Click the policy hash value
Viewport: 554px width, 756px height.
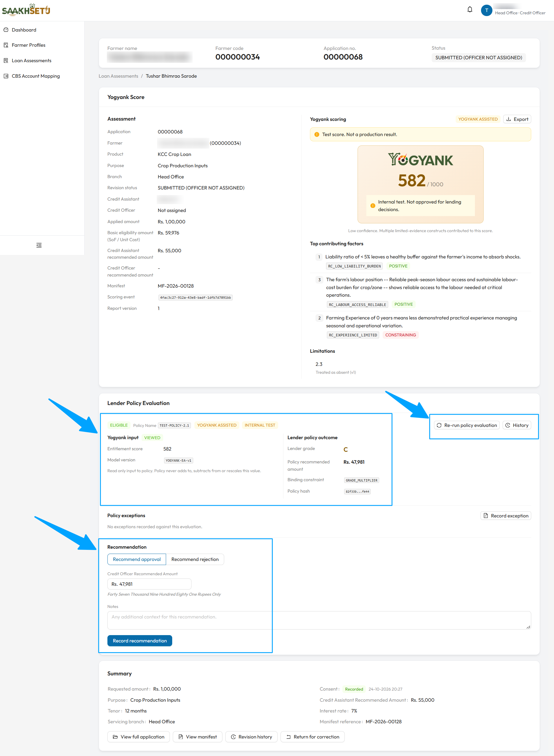pyautogui.click(x=357, y=492)
